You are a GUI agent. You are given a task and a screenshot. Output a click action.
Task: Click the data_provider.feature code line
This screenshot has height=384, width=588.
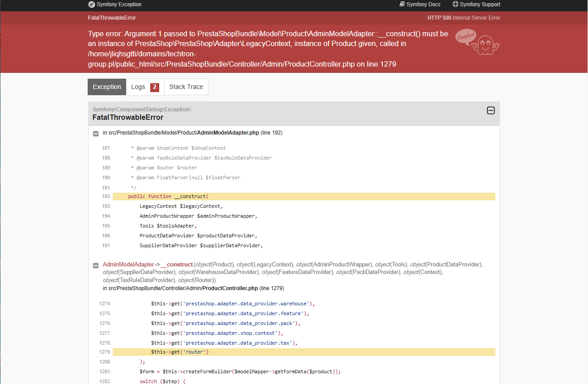pyautogui.click(x=230, y=314)
